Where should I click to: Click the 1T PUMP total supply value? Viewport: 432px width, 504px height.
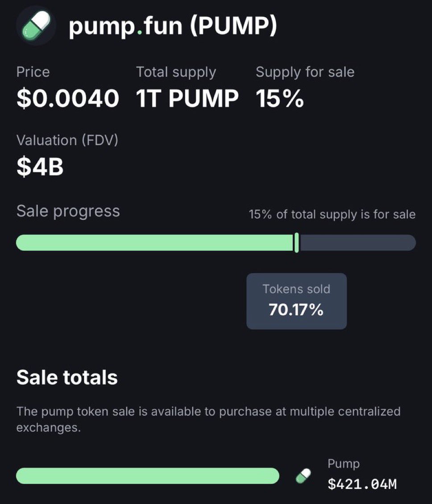click(x=187, y=98)
